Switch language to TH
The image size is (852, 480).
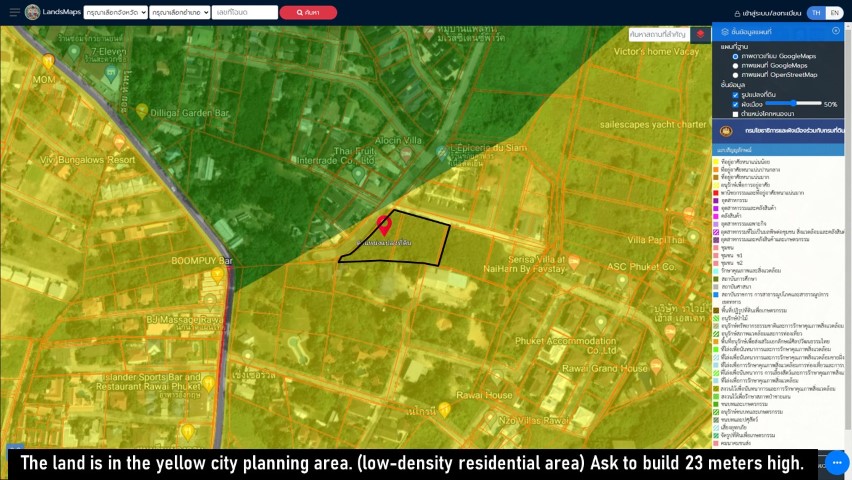816,13
